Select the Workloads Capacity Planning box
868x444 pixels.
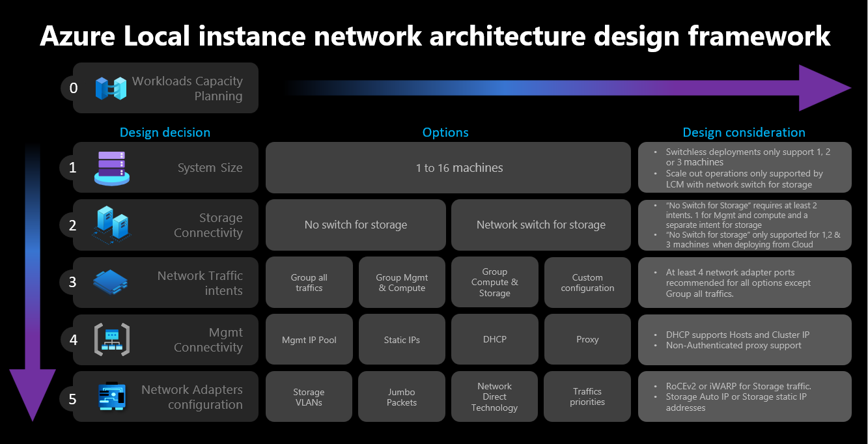(165, 88)
